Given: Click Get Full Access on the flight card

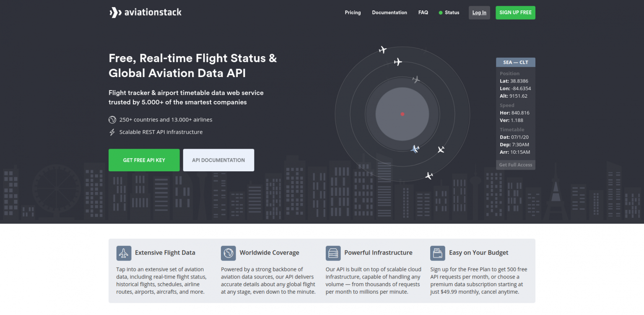Looking at the screenshot, I should click(x=515, y=165).
